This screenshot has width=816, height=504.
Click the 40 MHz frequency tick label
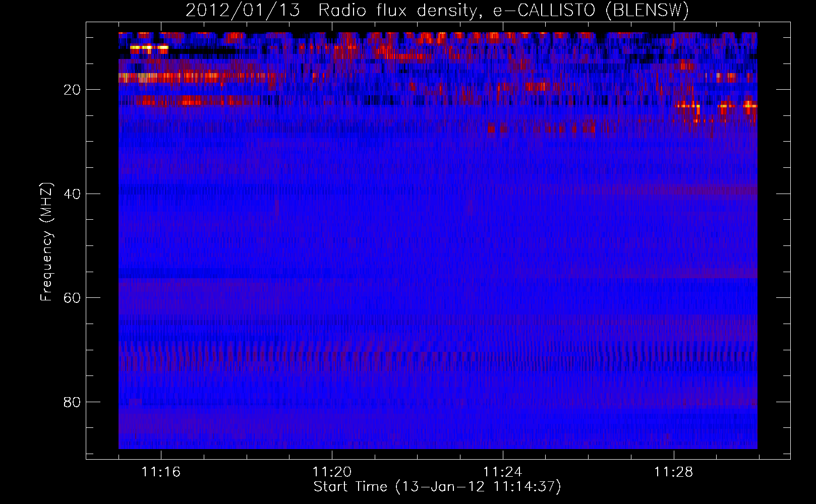72,194
